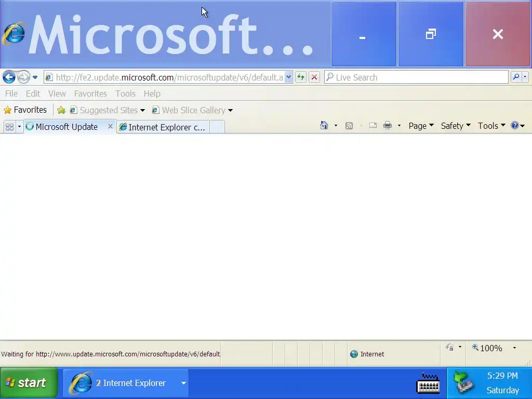Screen dimensions: 532x399
Task: Click the Start button
Action: (x=29, y=383)
